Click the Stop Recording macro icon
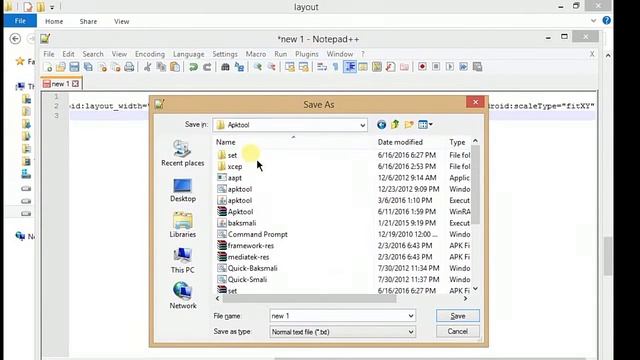640x360 pixels. 436,67
